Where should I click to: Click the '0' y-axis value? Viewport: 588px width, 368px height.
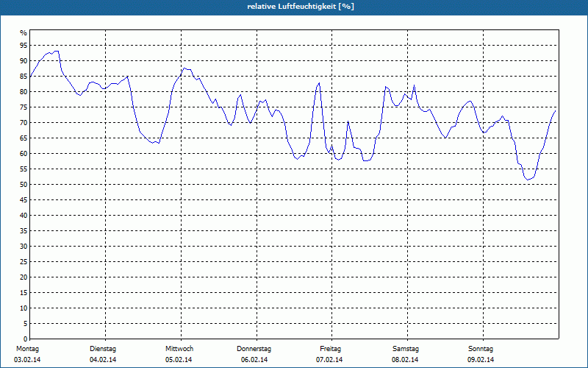click(x=26, y=339)
